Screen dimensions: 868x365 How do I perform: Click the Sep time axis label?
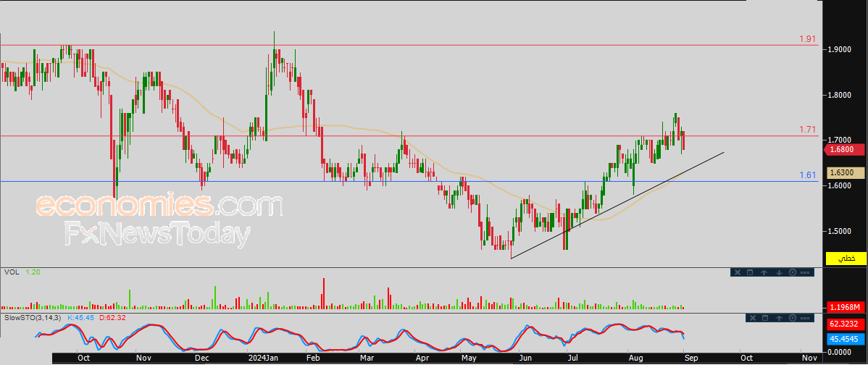click(691, 358)
